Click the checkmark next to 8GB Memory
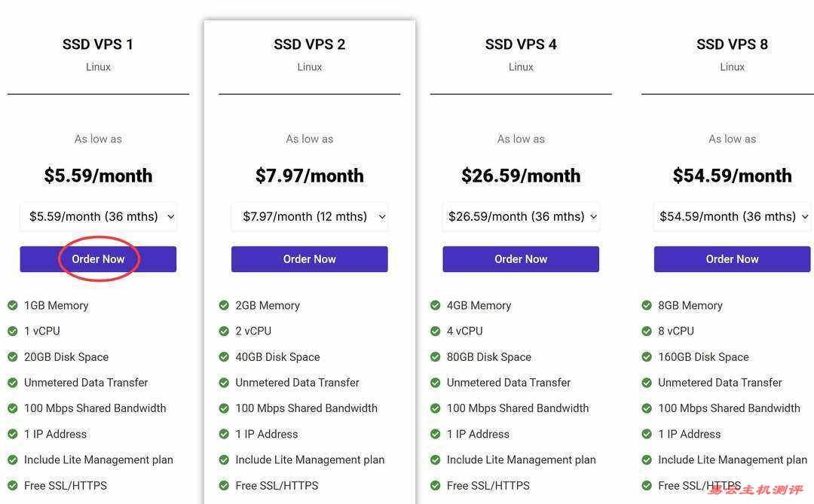Viewport: 814px width, 504px height. coord(647,305)
